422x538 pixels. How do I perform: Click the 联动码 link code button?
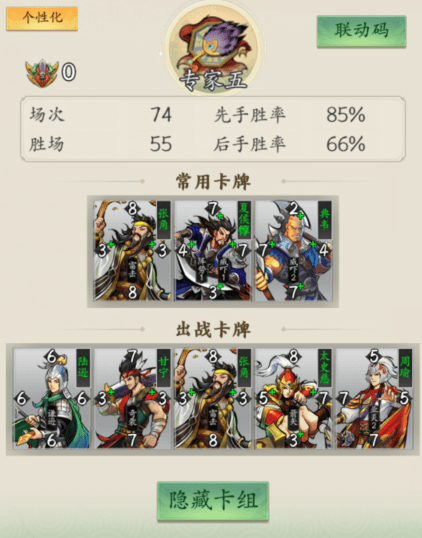click(x=361, y=31)
